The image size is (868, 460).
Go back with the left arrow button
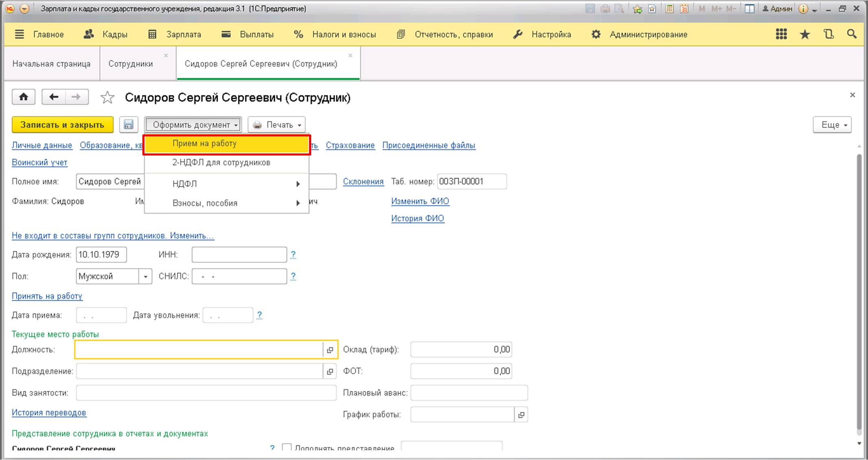point(54,97)
